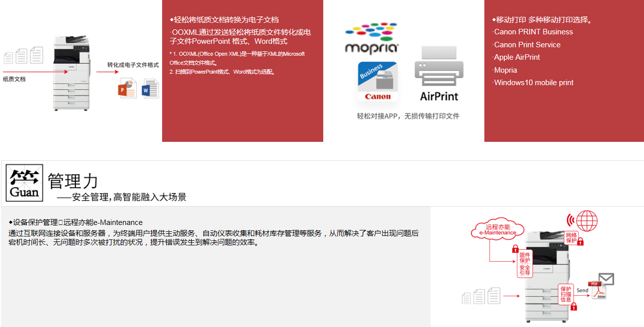Click the 网络保护 red label box

571,237
